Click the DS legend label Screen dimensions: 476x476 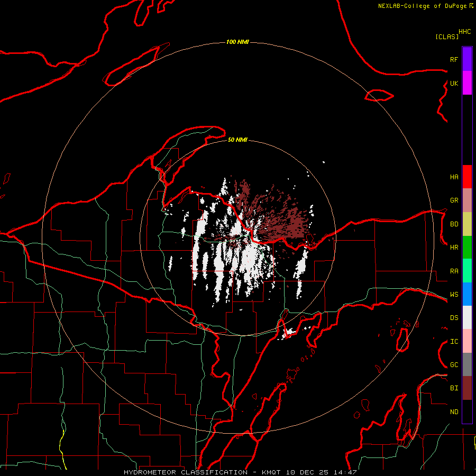(x=454, y=318)
